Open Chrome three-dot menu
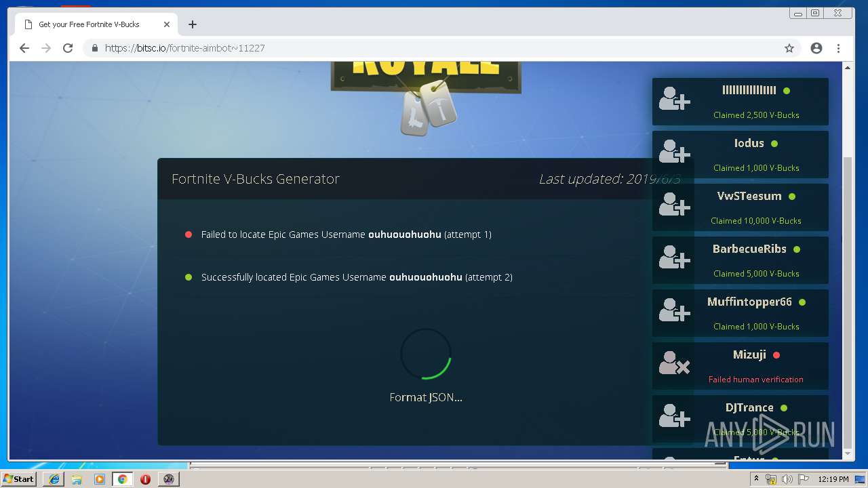Viewport: 868px width, 488px height. [839, 48]
